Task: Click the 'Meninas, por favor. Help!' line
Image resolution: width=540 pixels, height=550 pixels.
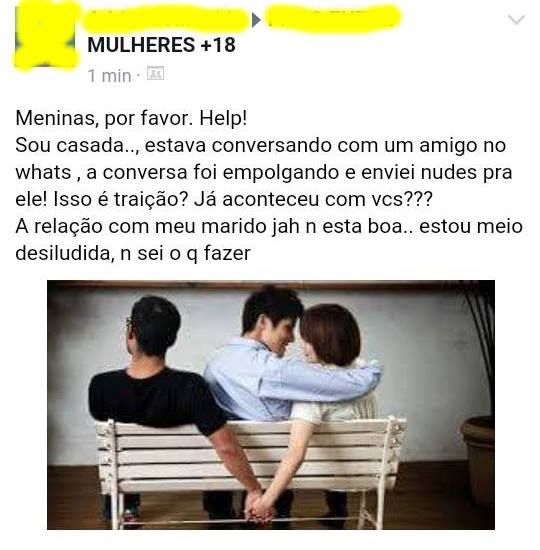Action: (131, 118)
